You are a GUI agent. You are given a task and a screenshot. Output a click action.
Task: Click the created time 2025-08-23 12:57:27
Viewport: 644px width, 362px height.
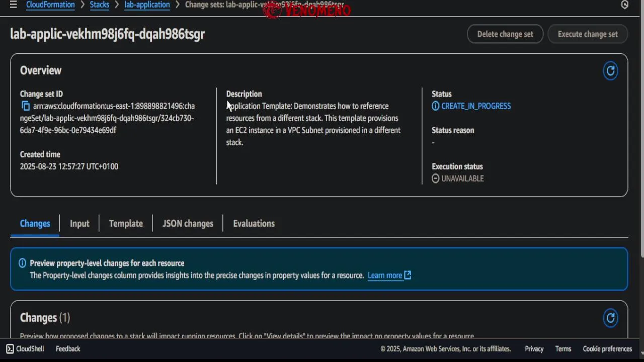click(69, 166)
